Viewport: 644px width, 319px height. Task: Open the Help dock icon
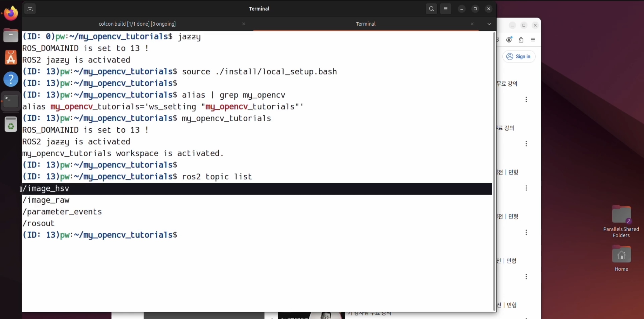[11, 79]
